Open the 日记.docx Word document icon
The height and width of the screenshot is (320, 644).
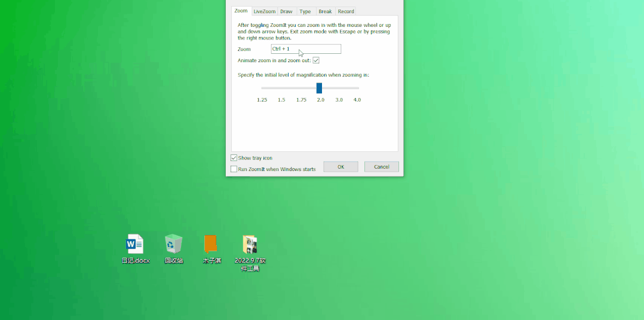[x=134, y=244]
